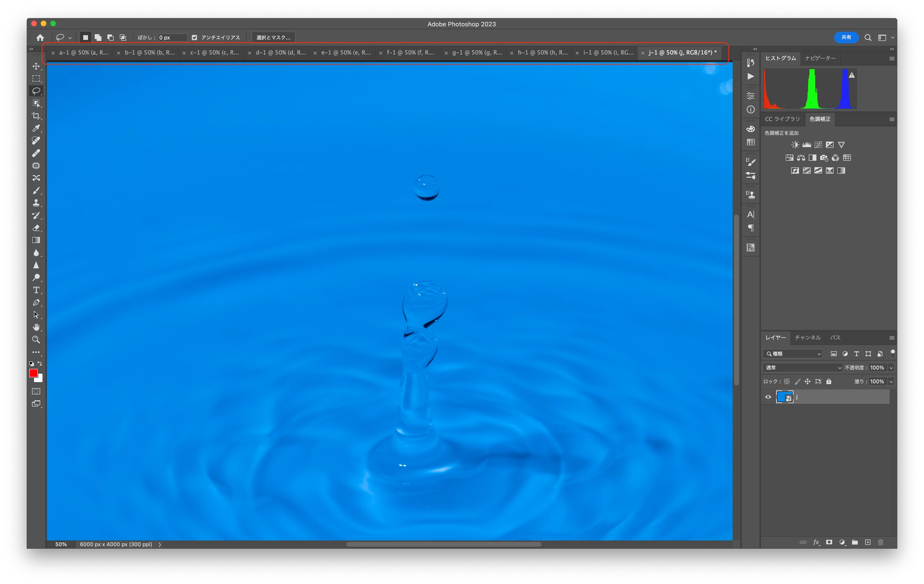Open the 種類 layer filter dropdown
This screenshot has height=584, width=924.
pos(793,354)
